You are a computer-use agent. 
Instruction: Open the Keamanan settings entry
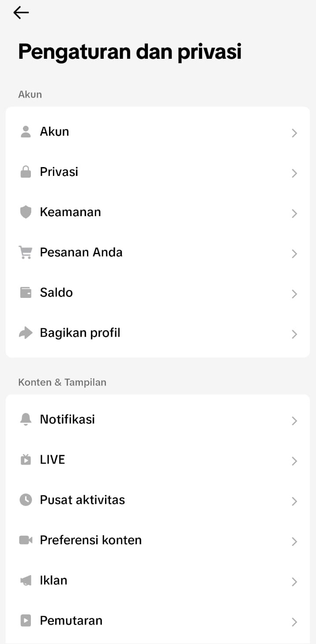[x=71, y=212]
